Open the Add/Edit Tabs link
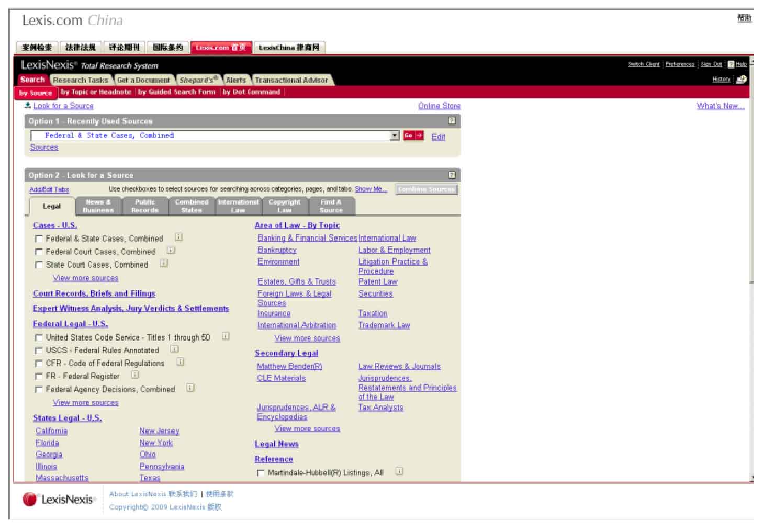The width and height of the screenshot is (763, 532). (49, 189)
